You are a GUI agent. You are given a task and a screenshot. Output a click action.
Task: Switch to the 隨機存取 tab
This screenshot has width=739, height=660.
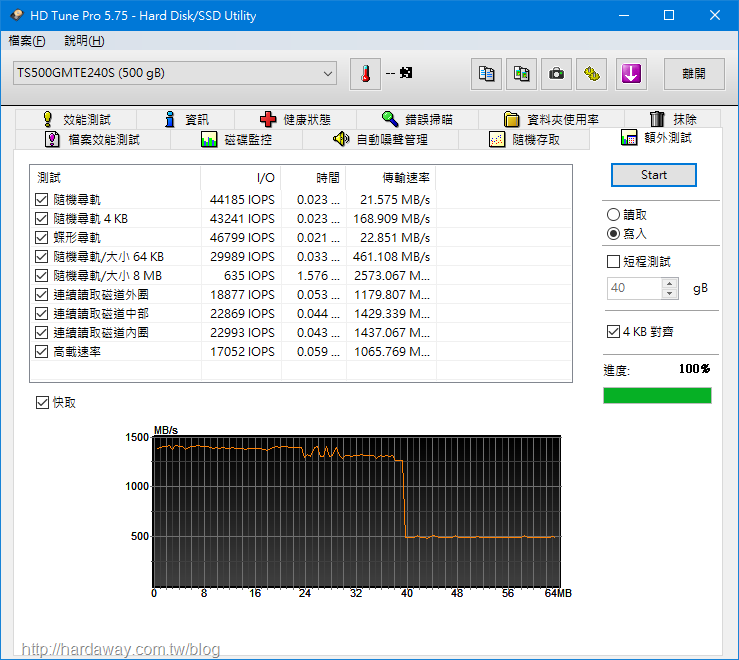524,140
